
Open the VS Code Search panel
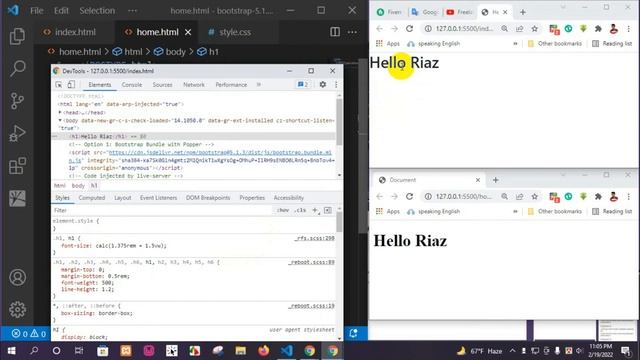tap(17, 68)
